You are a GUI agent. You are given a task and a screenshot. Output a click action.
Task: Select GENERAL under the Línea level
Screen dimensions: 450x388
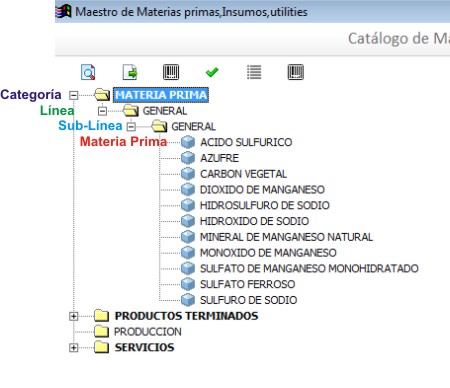(x=165, y=111)
